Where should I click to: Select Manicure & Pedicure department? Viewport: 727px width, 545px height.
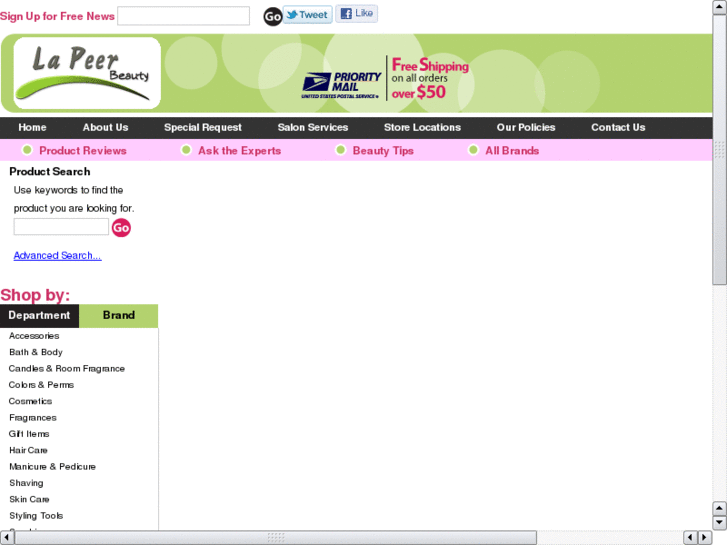click(x=52, y=467)
